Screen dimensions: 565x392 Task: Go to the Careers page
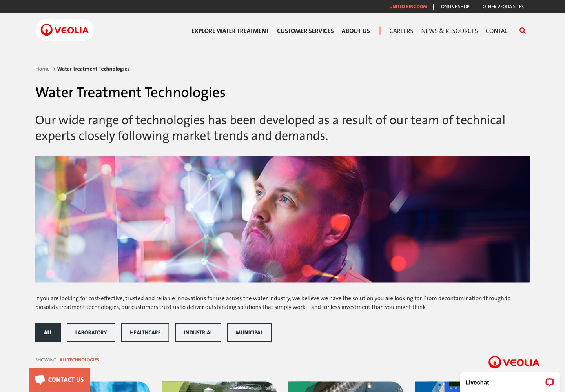click(x=401, y=31)
